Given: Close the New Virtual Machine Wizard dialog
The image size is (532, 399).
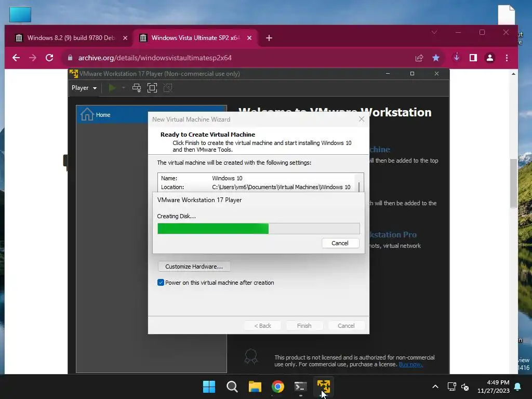Looking at the screenshot, I should (362, 119).
